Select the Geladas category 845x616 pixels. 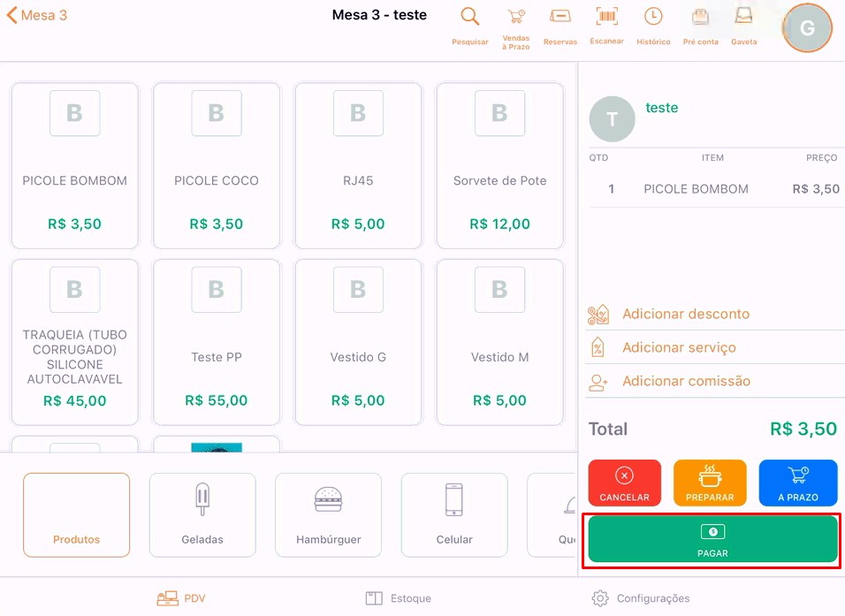click(x=202, y=514)
